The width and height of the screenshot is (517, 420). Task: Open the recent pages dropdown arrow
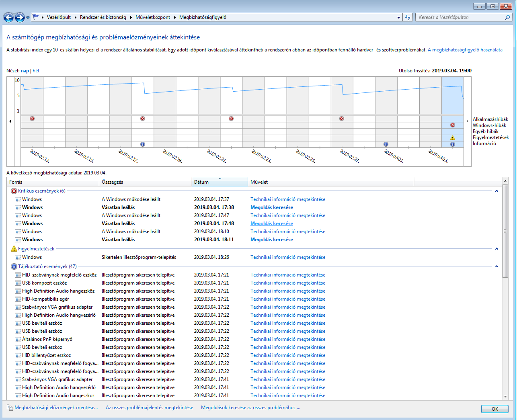pyautogui.click(x=28, y=18)
